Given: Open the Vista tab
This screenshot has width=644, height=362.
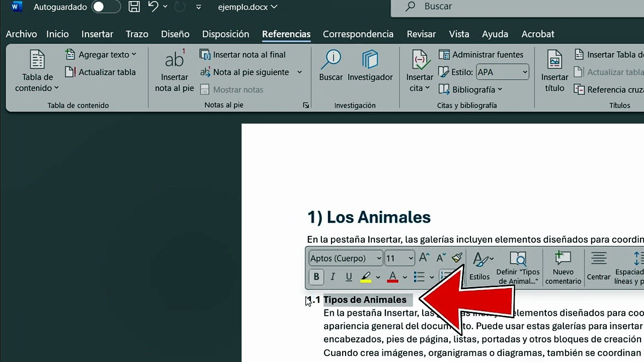Looking at the screenshot, I should pyautogui.click(x=459, y=34).
